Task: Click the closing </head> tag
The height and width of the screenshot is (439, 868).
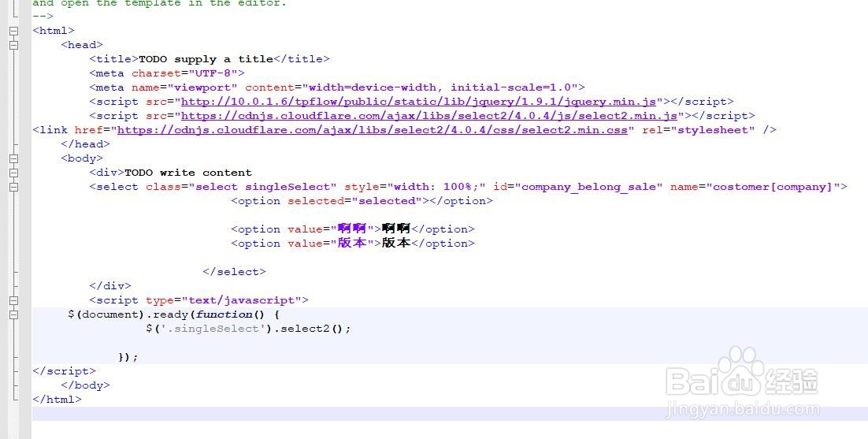Action: [x=85, y=144]
